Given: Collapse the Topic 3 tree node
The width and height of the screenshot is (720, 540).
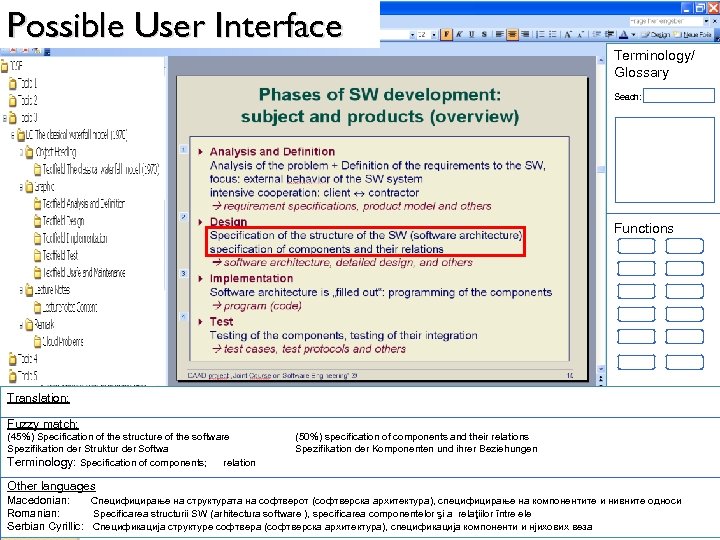Looking at the screenshot, I should tap(5, 118).
